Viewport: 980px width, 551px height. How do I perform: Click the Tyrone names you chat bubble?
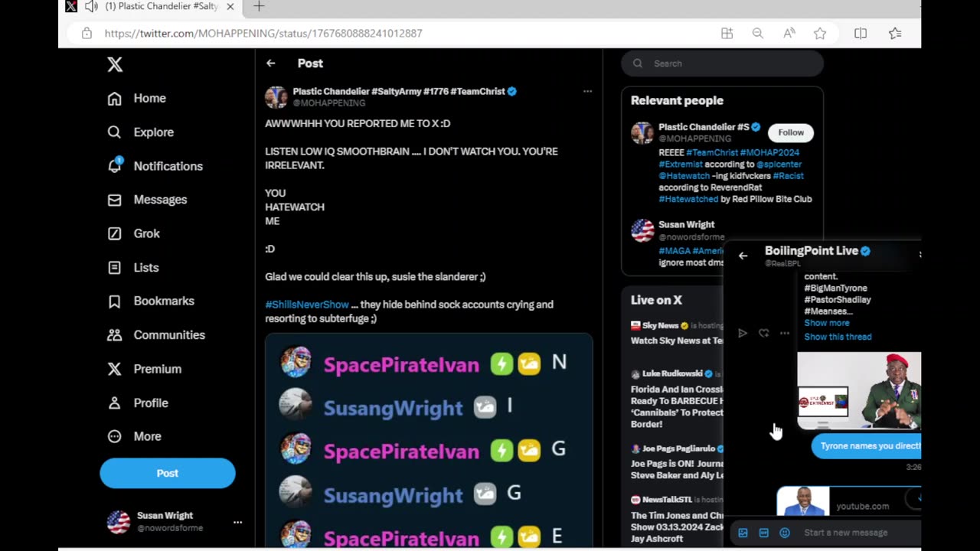pos(867,446)
